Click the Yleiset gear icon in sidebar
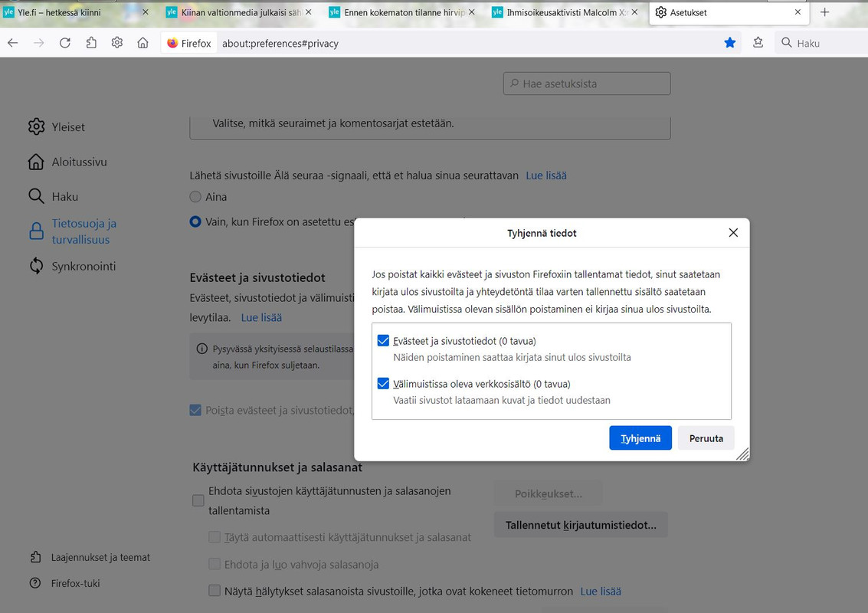The height and width of the screenshot is (613, 868). click(x=37, y=126)
